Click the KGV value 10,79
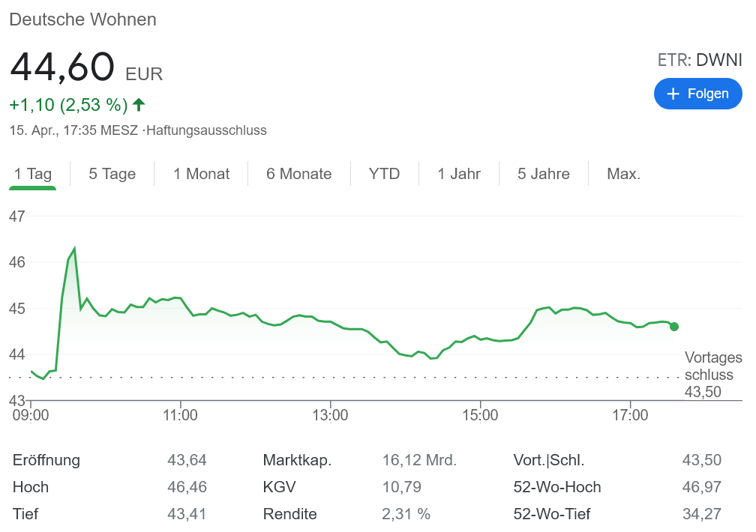The image size is (756, 532). pyautogui.click(x=403, y=487)
